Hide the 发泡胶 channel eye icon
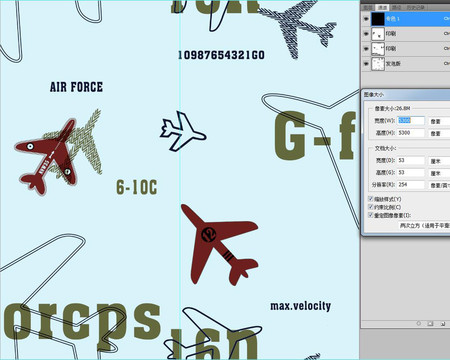450x360 pixels. tap(366, 63)
